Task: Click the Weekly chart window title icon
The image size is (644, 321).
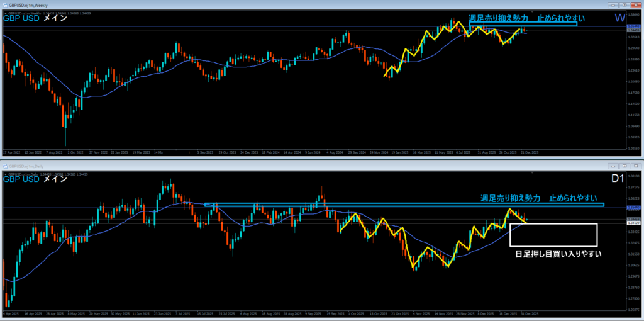Action: (4, 4)
